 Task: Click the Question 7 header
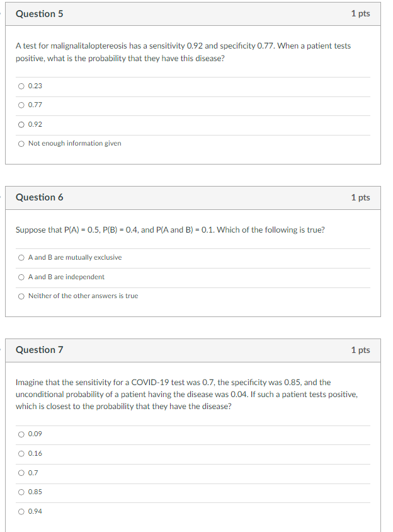(40, 350)
